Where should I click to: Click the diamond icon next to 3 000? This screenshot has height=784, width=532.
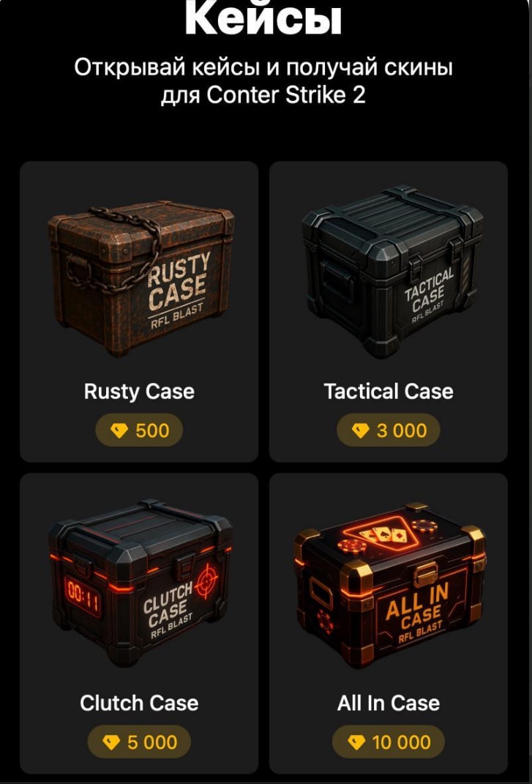click(x=361, y=430)
